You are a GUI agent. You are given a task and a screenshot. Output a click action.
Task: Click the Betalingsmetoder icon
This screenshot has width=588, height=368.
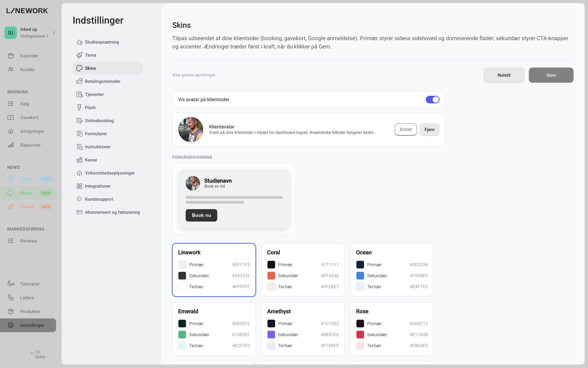coord(79,81)
